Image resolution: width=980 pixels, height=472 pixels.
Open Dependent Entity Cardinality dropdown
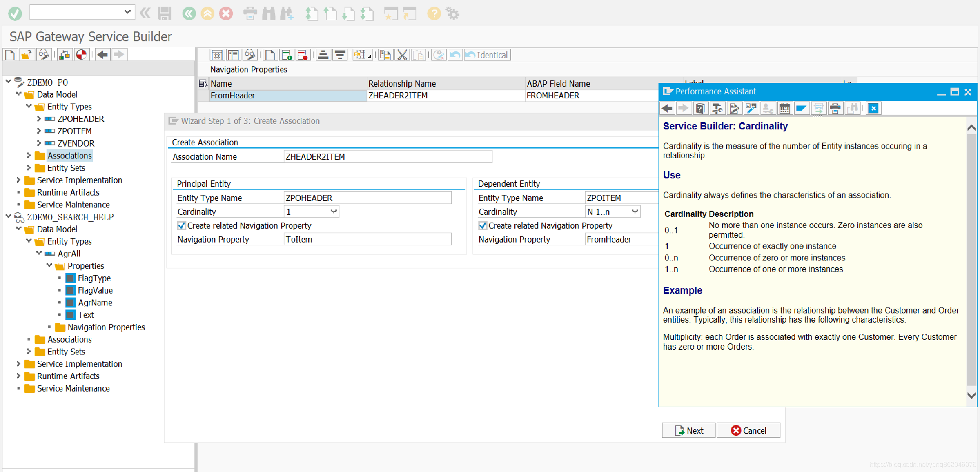coord(635,212)
